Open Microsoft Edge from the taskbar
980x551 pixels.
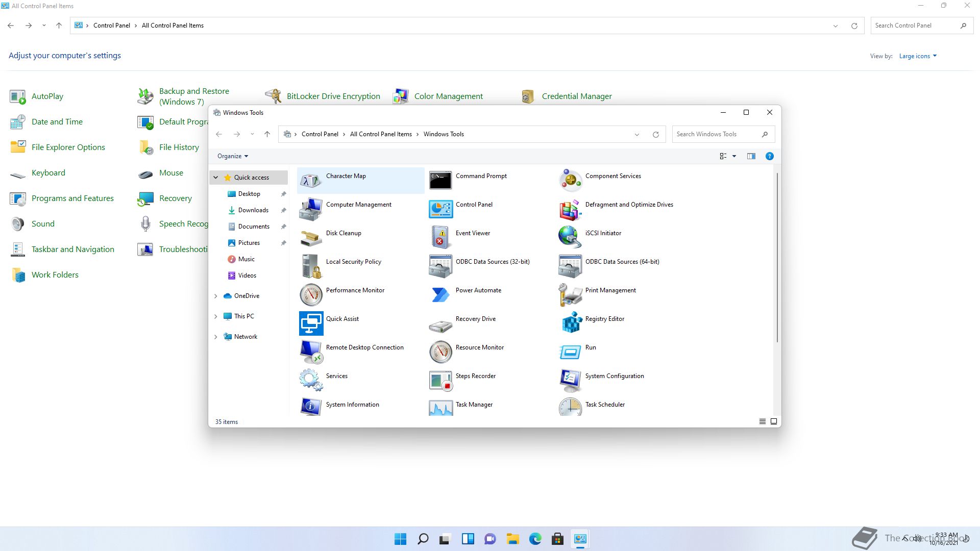pyautogui.click(x=535, y=539)
